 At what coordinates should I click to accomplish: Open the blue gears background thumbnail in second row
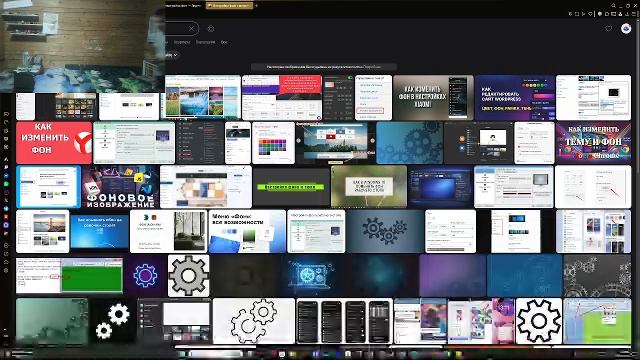coord(409,142)
